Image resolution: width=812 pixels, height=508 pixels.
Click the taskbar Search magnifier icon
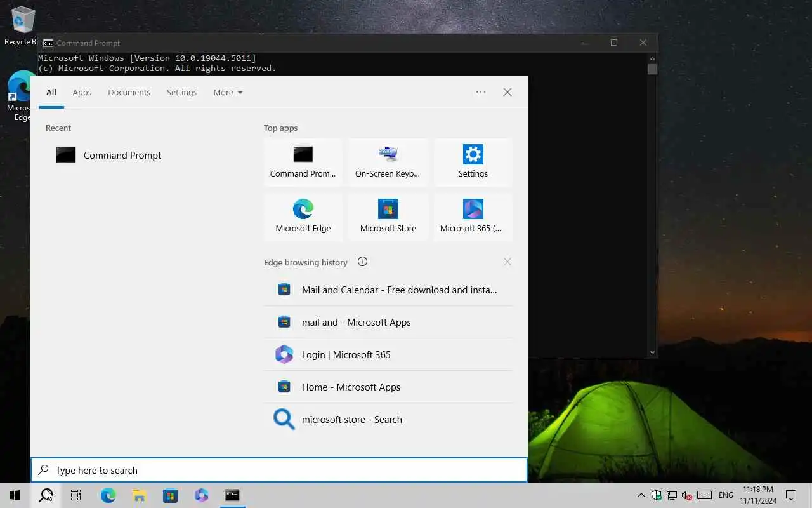coord(46,495)
